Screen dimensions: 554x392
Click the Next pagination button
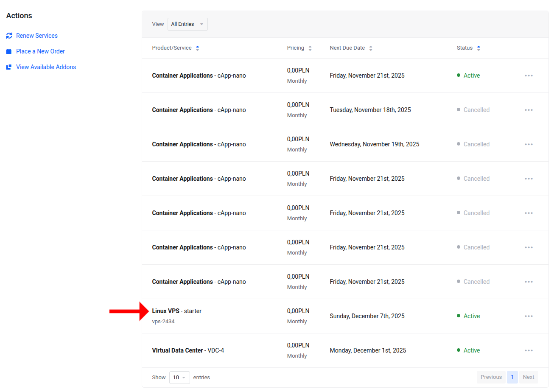(x=529, y=377)
